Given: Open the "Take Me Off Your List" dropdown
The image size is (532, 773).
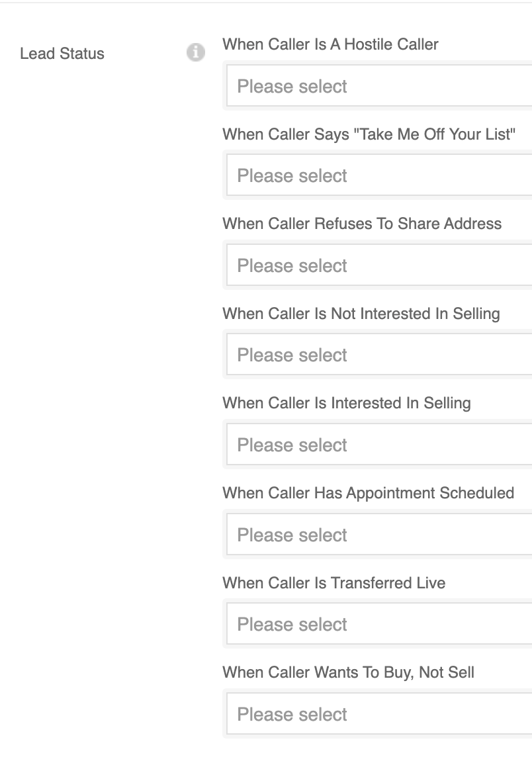Looking at the screenshot, I should 378,176.
